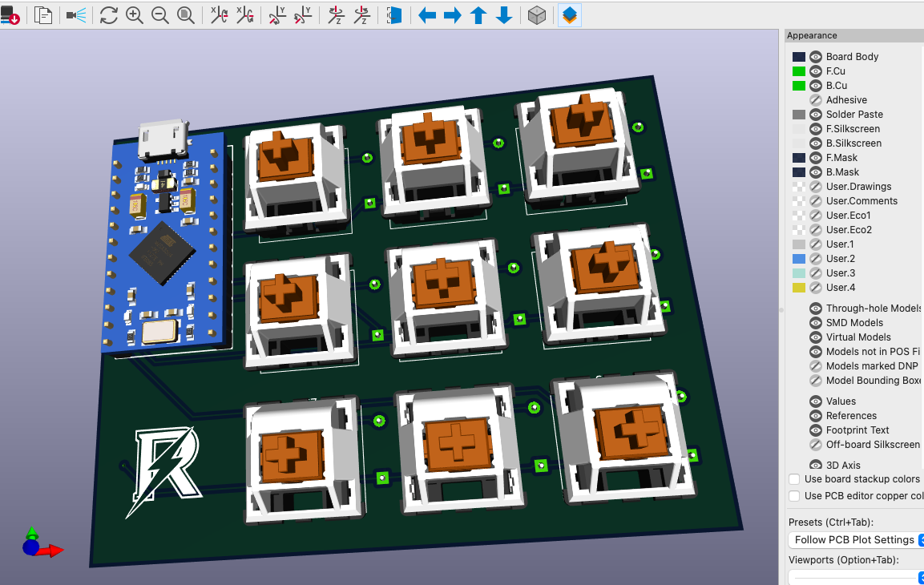
Task: Hide the References text
Action: 815,415
